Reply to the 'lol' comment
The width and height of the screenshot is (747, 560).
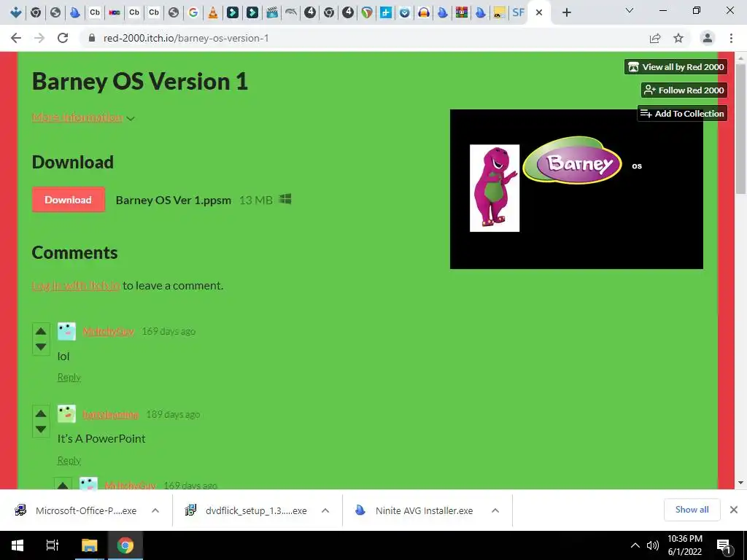click(69, 377)
